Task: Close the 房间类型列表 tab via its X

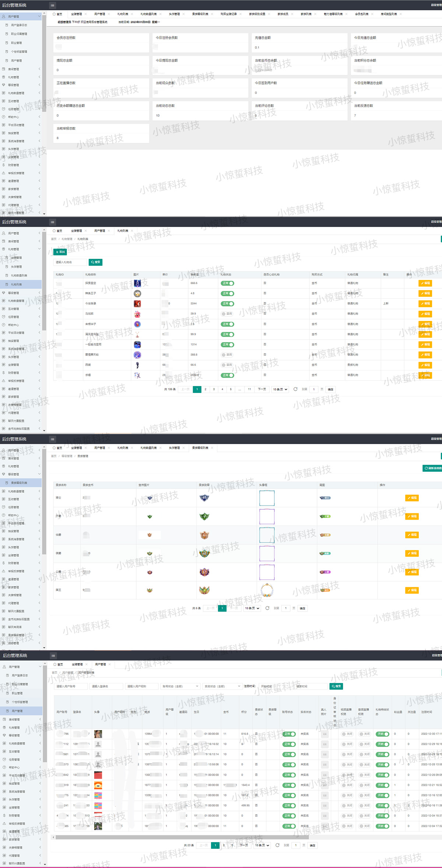Action: (401, 14)
